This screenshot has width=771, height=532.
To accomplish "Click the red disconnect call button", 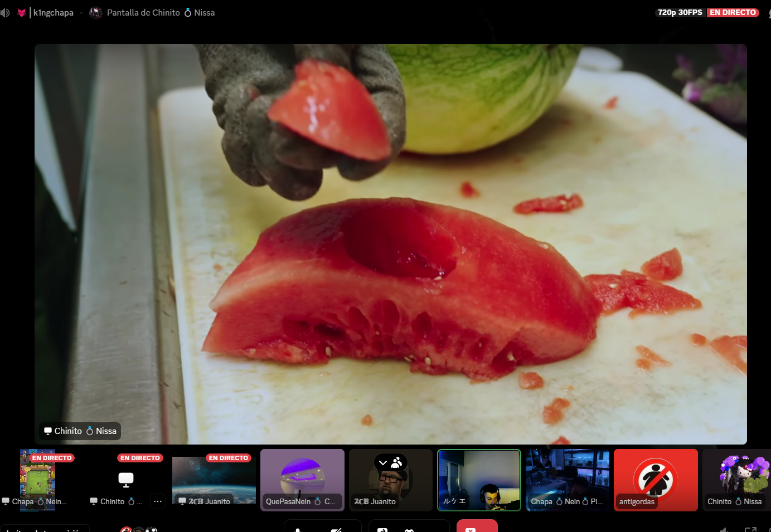I will pos(477,526).
